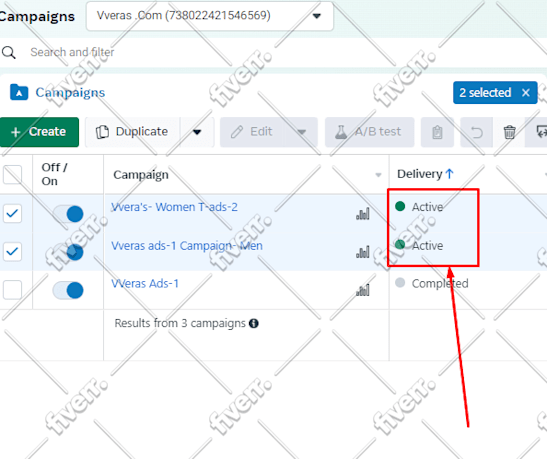Click the trash delete icon
The width and height of the screenshot is (547, 459).
[x=509, y=132]
